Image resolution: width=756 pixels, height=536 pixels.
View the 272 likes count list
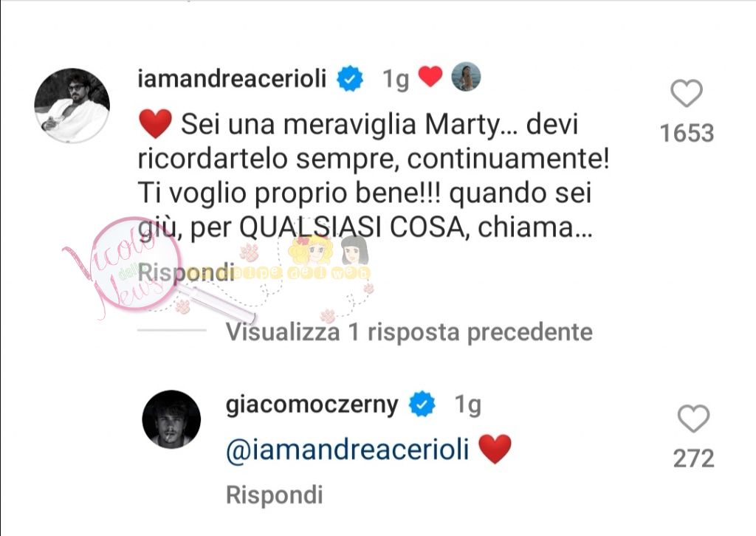click(693, 458)
